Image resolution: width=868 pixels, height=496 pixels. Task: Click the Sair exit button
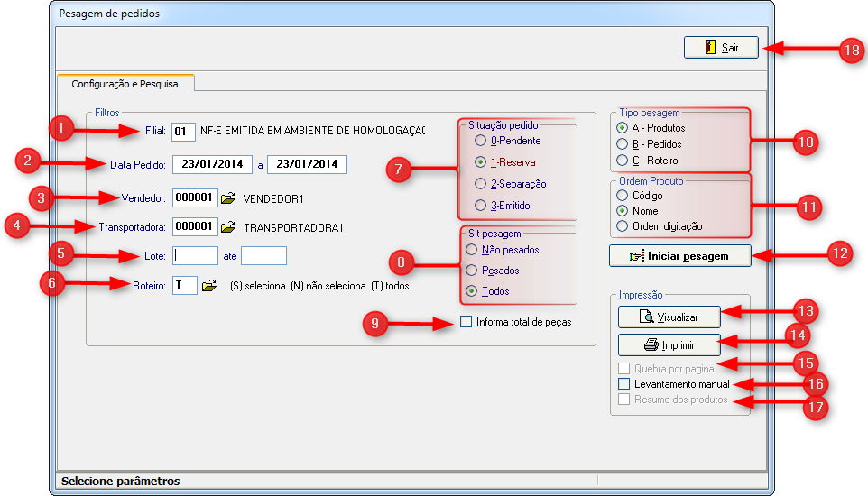point(720,48)
